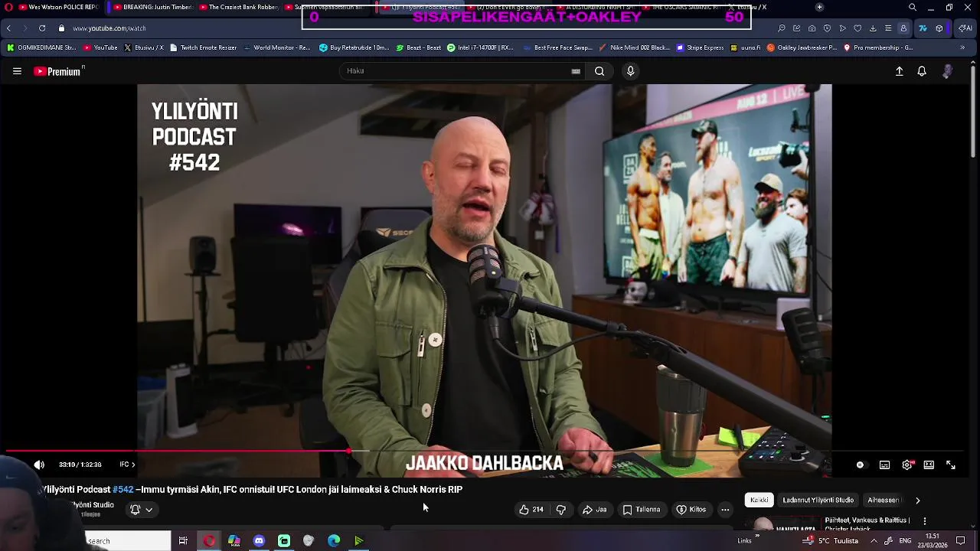
Task: Show hidden system tray icons chevron
Action: [874, 541]
